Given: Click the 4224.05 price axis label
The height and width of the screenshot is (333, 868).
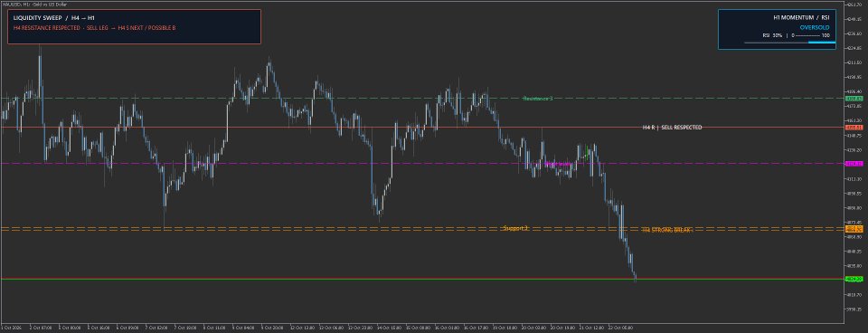Looking at the screenshot, I should pyautogui.click(x=854, y=48).
